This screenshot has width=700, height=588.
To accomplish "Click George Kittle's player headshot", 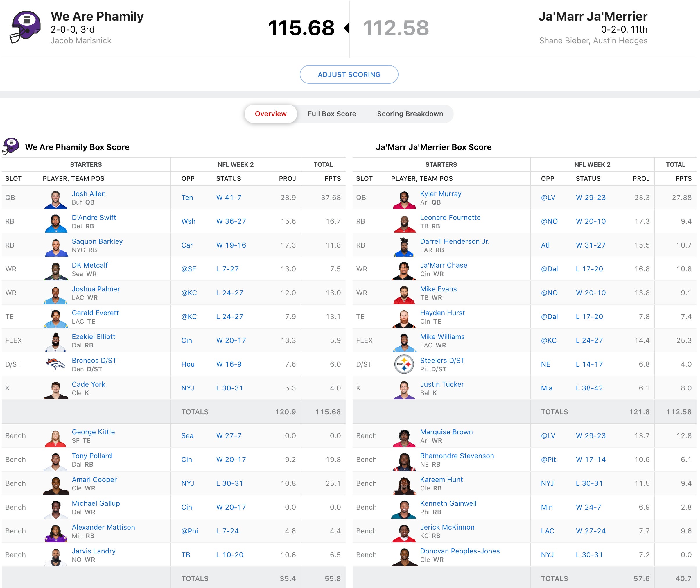I will [x=56, y=438].
